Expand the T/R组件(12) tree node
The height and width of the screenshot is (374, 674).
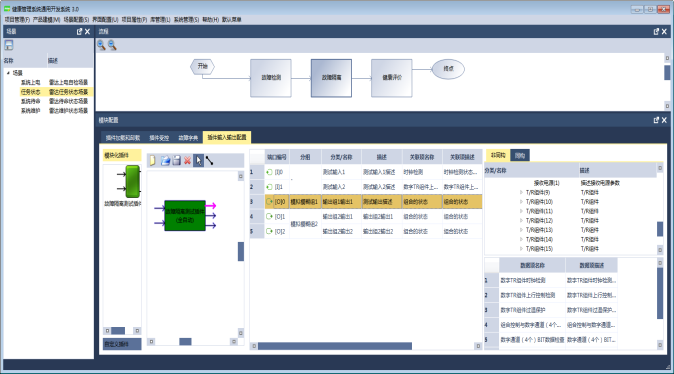(521, 221)
